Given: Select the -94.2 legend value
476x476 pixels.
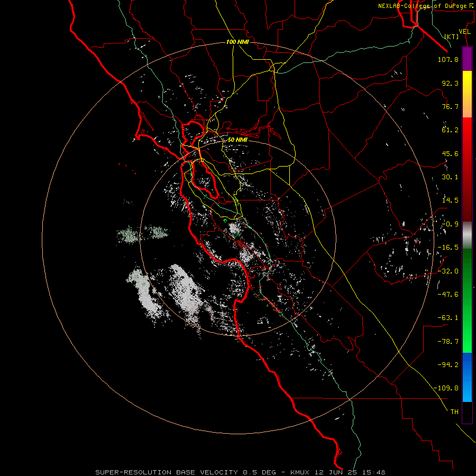Looking at the screenshot, I should (448, 365).
